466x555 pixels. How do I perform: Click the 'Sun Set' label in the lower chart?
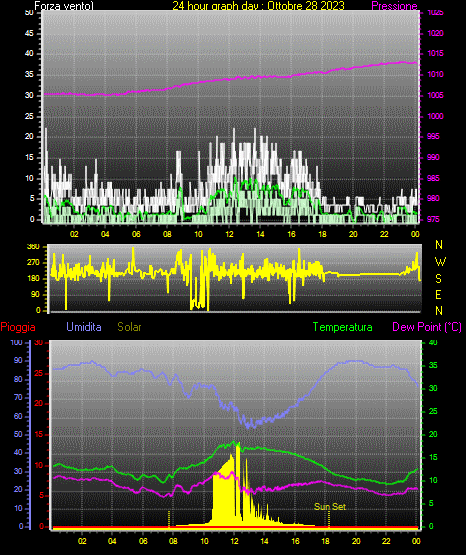pos(330,507)
